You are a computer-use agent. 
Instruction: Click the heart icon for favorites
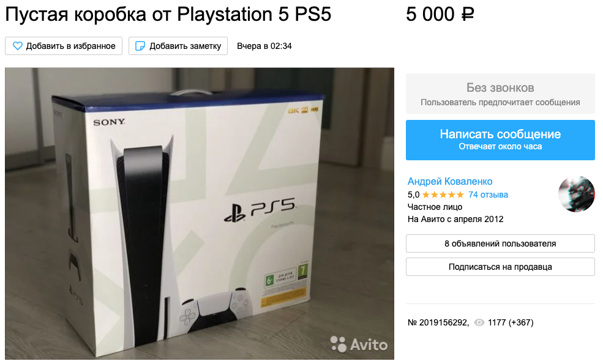coord(18,46)
